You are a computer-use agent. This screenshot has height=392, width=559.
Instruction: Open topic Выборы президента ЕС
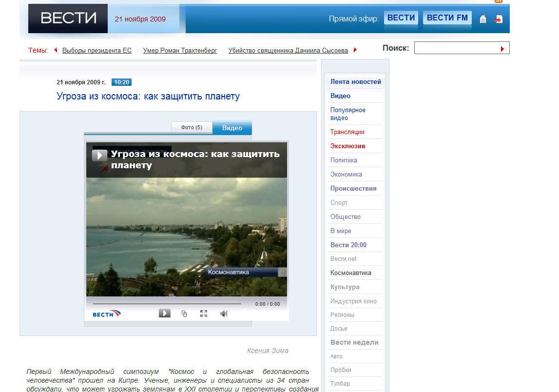point(97,50)
